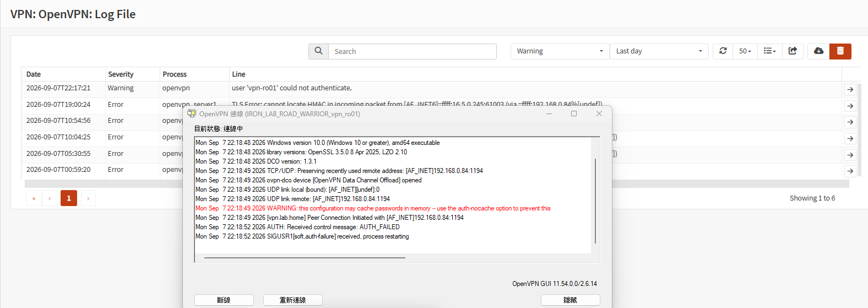Viewport: 868px width, 308px height.
Task: Click the search magnifier icon
Action: coord(318,51)
